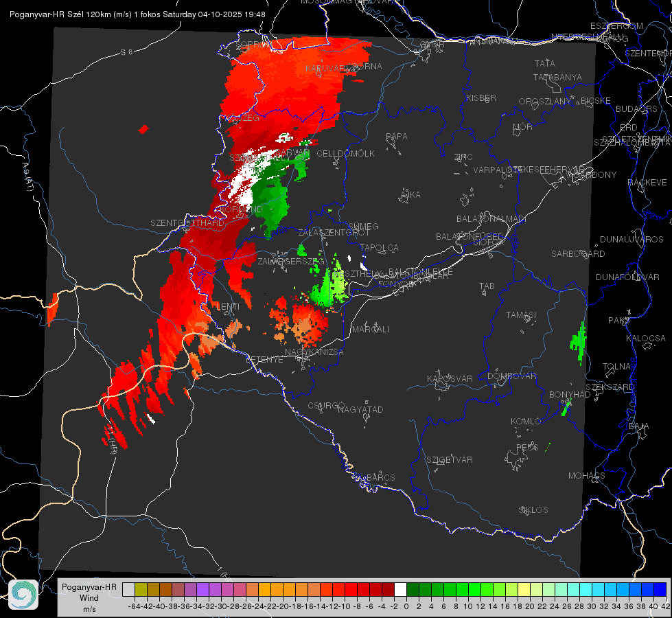The height and width of the screenshot is (618, 672).
Task: Click the VARPALOTA label
Action: pyautogui.click(x=497, y=170)
